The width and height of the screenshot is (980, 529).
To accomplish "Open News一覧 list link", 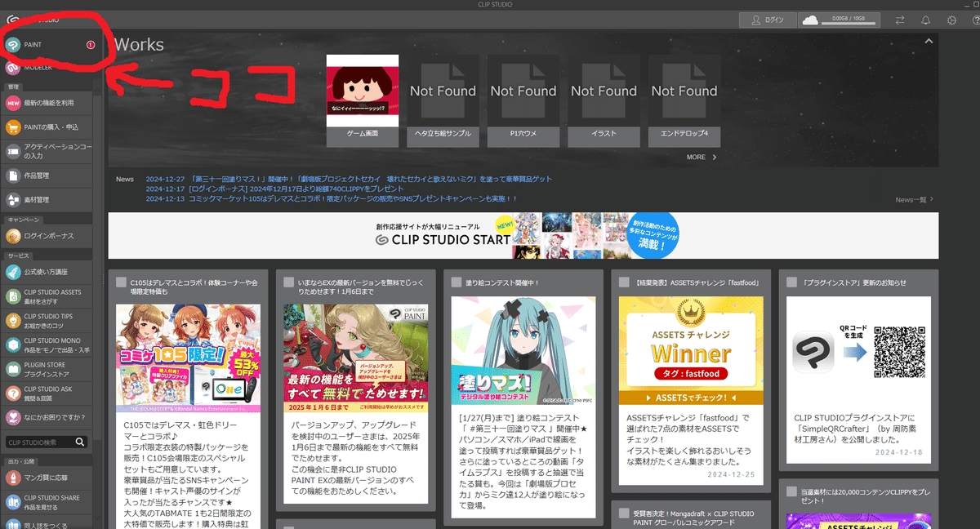I will (x=914, y=199).
